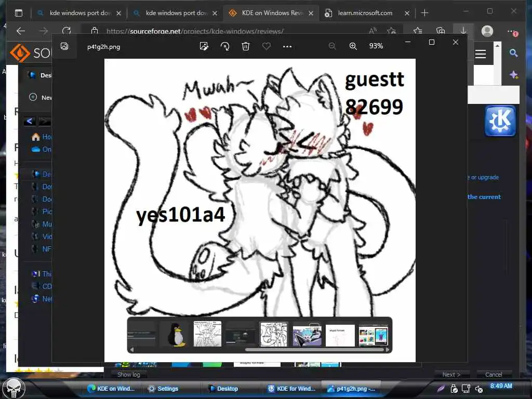Open the Photos three-dots more menu
The width and height of the screenshot is (532, 399).
pyautogui.click(x=287, y=46)
